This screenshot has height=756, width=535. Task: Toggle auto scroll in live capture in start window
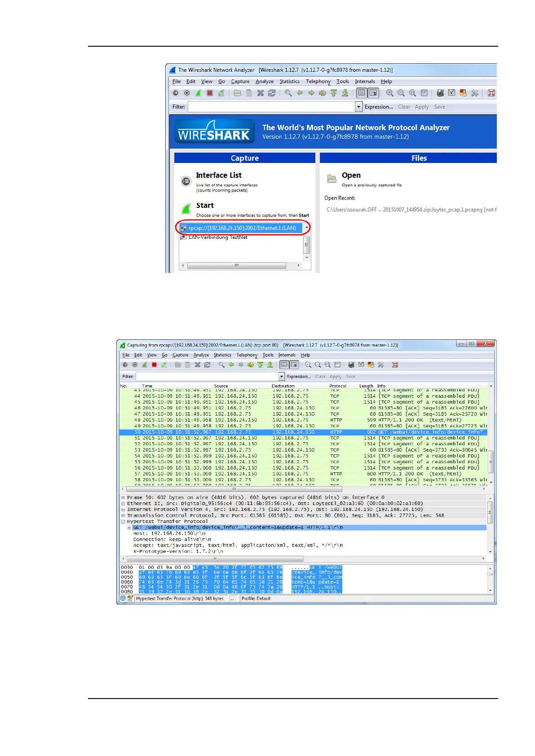pos(373,93)
